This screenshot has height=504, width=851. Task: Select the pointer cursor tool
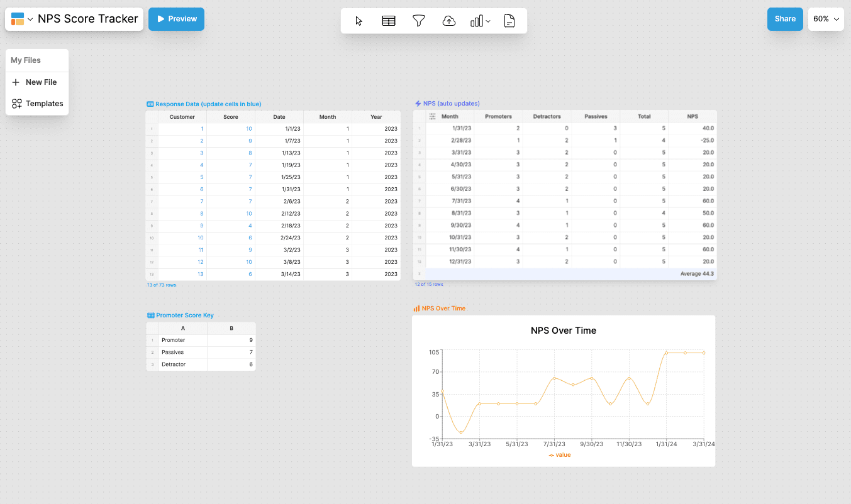tap(359, 21)
